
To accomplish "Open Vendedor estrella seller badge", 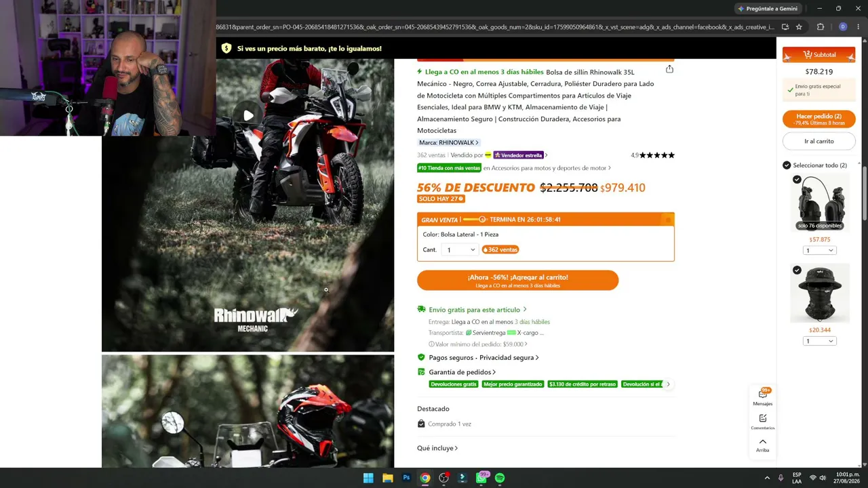I will pyautogui.click(x=520, y=155).
